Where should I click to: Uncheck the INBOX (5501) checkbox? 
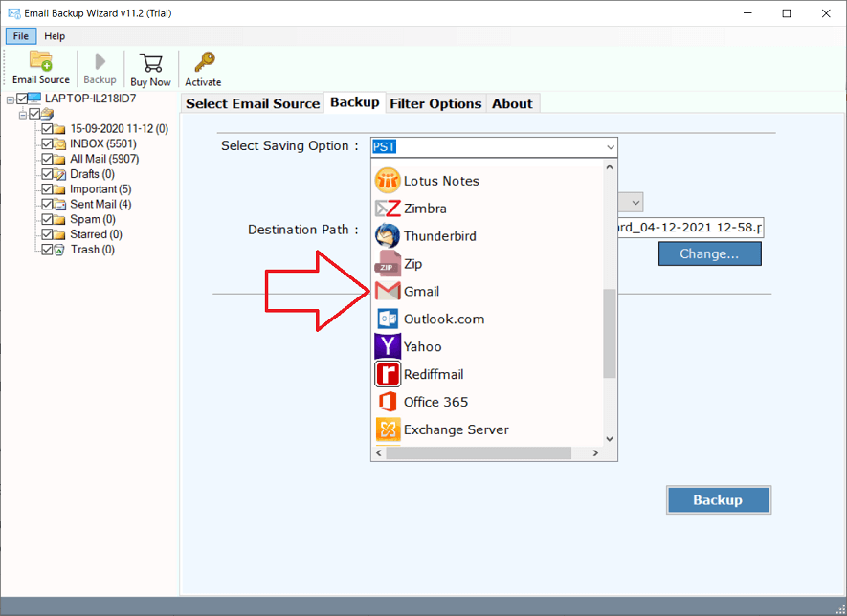(47, 144)
